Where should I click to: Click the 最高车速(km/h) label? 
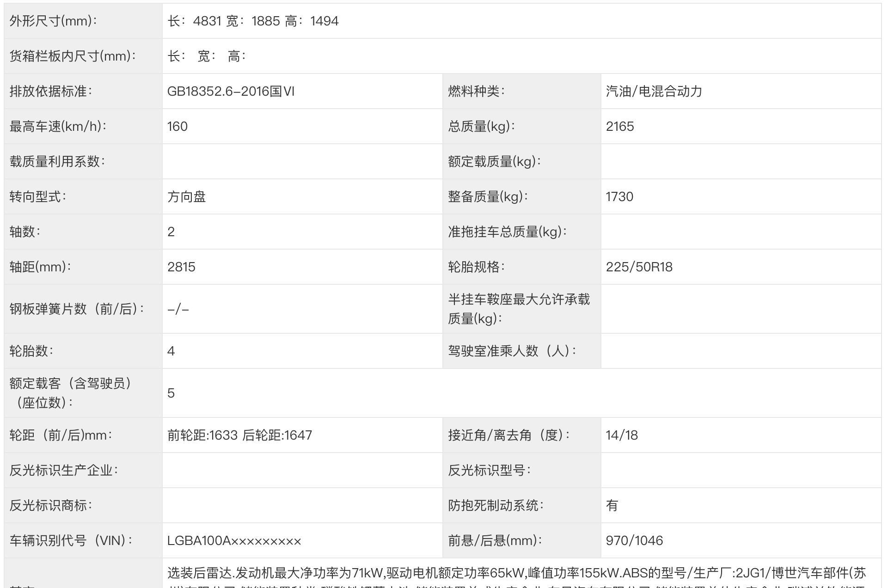point(58,127)
